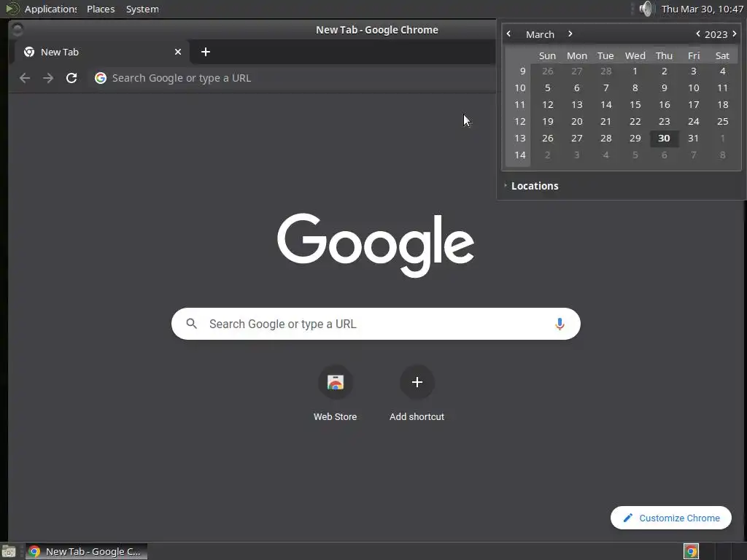Screen dimensions: 747x560
Task: Open the Places menu
Action: tap(101, 9)
